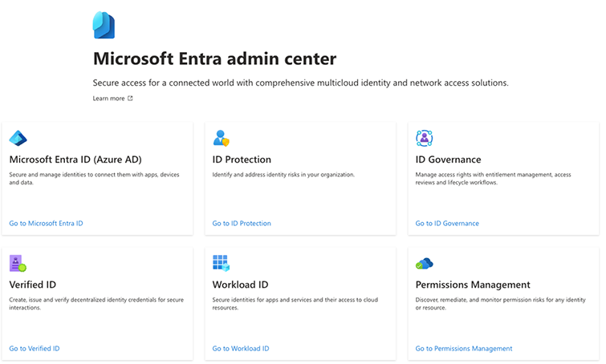Click the ID Governance card heading
The width and height of the screenshot is (606, 364).
pos(449,160)
